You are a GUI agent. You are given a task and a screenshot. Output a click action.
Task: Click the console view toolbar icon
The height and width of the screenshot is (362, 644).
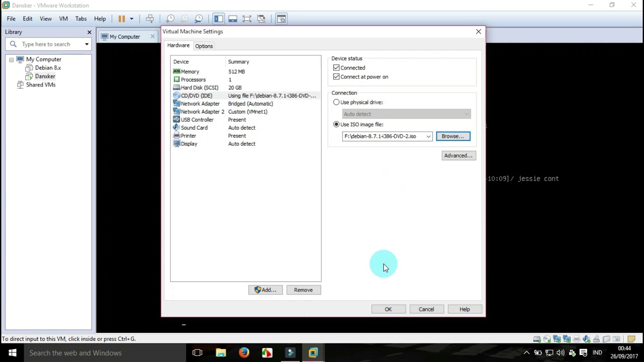281,19
